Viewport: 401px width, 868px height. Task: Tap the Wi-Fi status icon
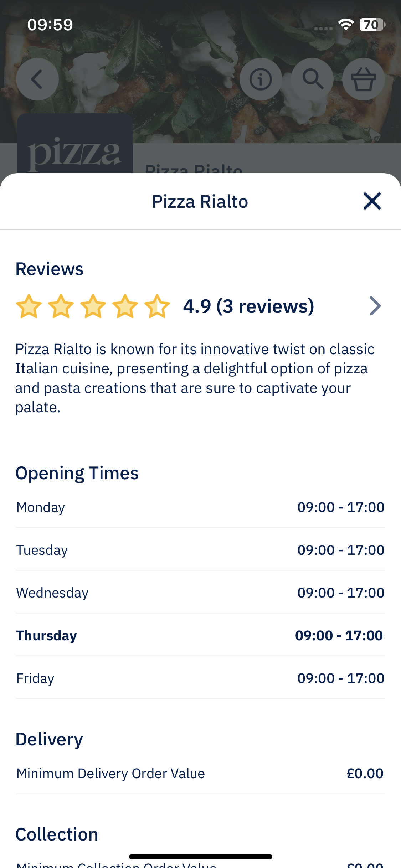pyautogui.click(x=346, y=25)
